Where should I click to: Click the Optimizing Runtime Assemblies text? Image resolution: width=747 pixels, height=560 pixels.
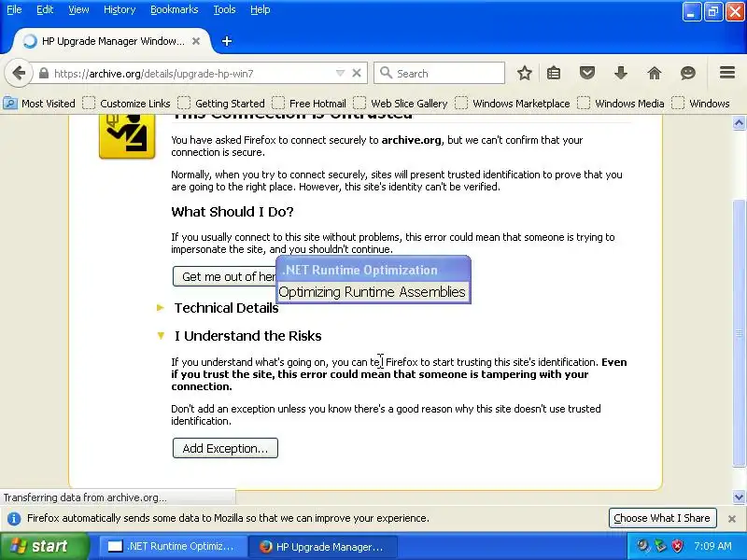point(372,292)
